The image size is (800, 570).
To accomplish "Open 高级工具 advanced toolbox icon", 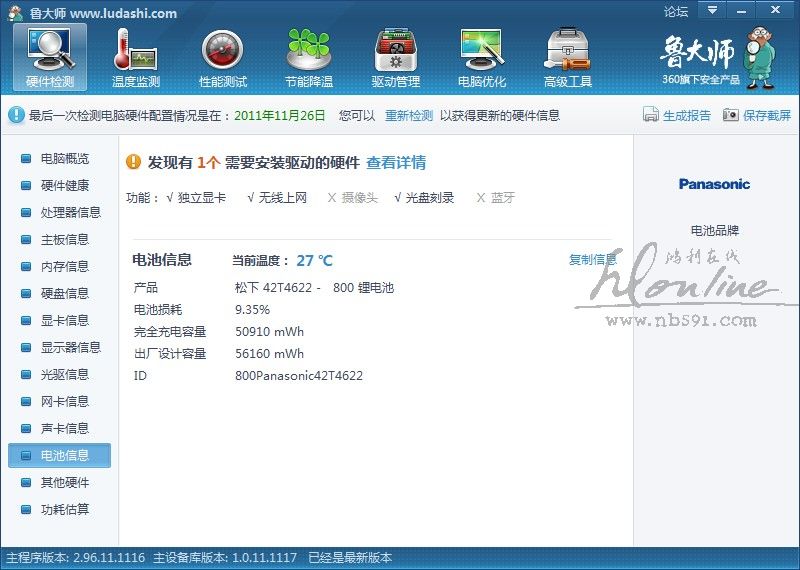I will (568, 57).
